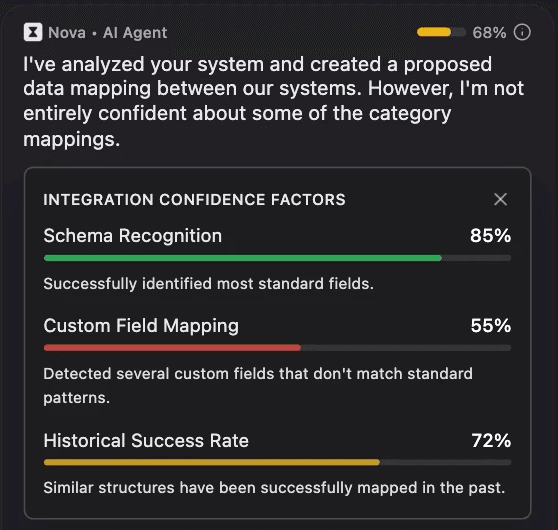Click the 85% schema recognition score
The image size is (558, 530).
(x=490, y=236)
